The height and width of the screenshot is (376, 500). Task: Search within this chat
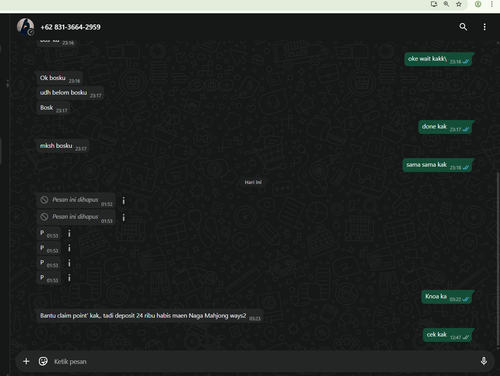463,27
